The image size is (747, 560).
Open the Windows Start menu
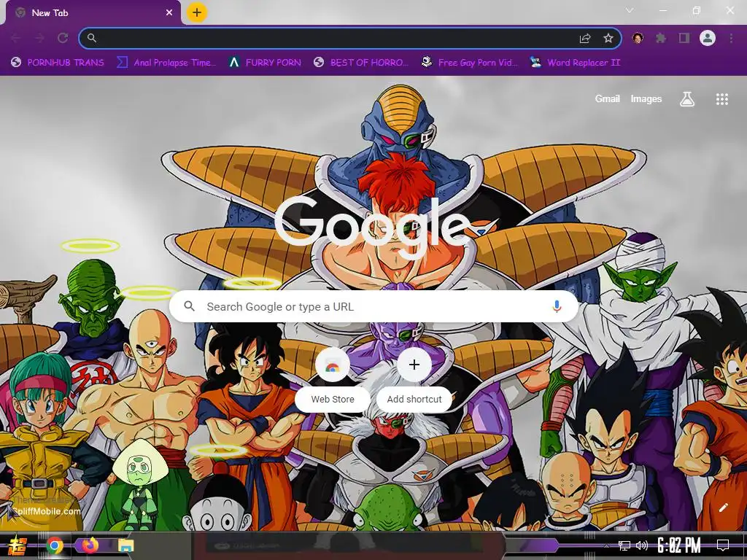pyautogui.click(x=16, y=545)
